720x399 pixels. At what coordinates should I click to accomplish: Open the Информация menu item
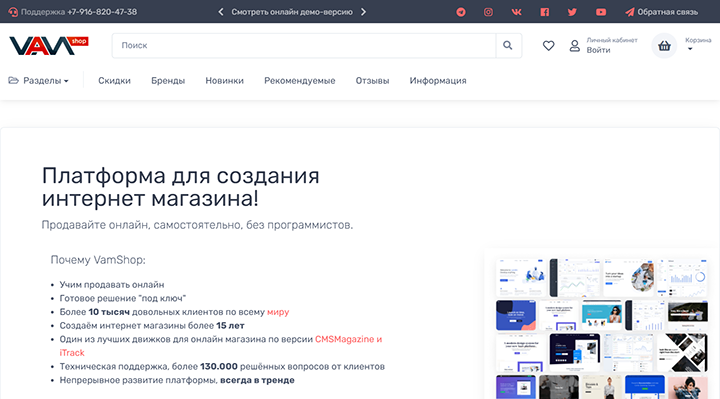(438, 80)
